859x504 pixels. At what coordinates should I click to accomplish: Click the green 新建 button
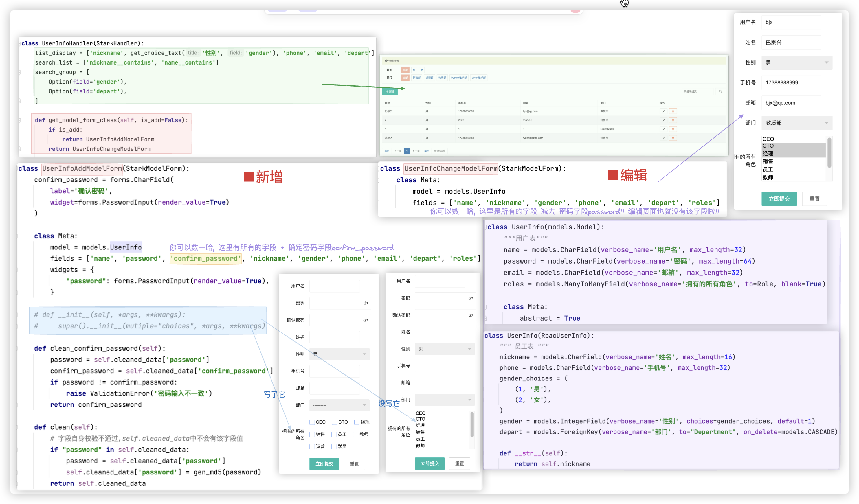pyautogui.click(x=390, y=91)
